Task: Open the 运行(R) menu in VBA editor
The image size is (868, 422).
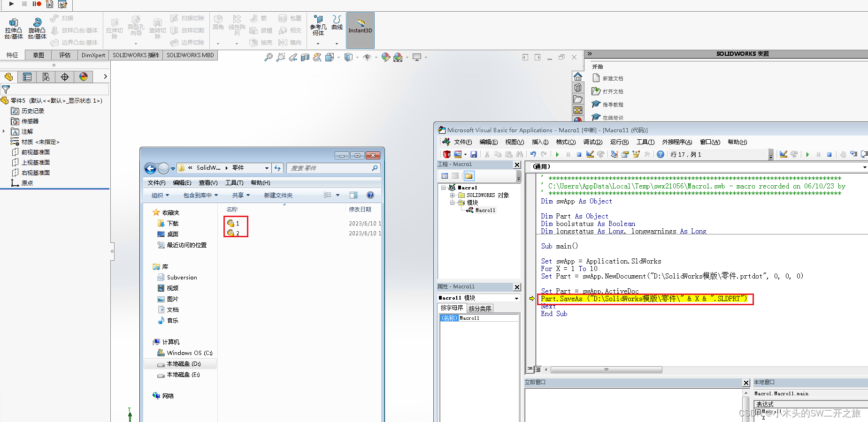Action: point(619,142)
